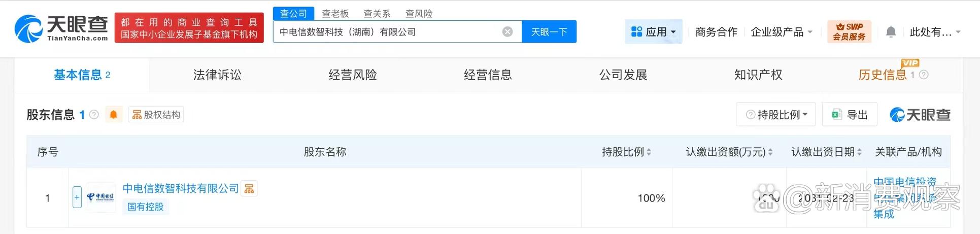The height and width of the screenshot is (234, 980).
Task: Open the 法律诉讼 tab
Action: click(x=217, y=75)
